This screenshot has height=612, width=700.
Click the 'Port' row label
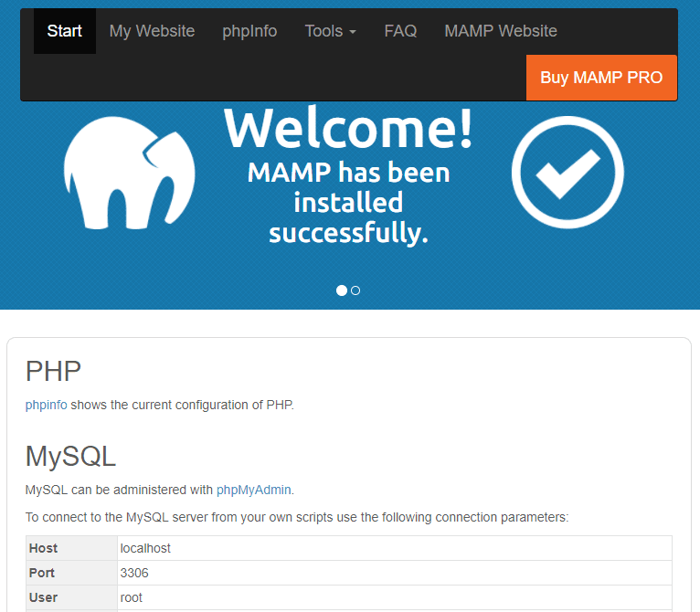[x=42, y=573]
